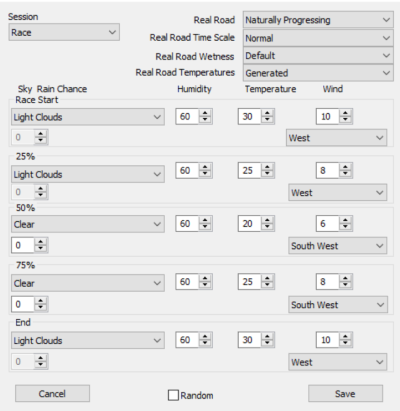Decrease 25% section temperature down arrow

(267, 174)
